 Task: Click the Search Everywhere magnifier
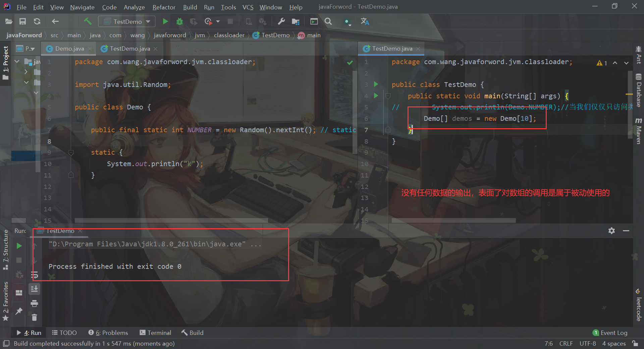328,21
